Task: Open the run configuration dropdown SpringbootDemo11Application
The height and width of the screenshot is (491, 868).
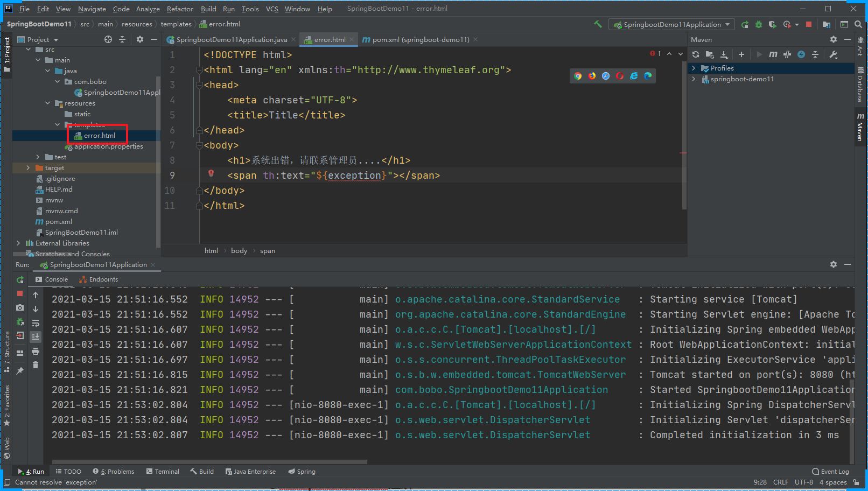Action: (672, 24)
